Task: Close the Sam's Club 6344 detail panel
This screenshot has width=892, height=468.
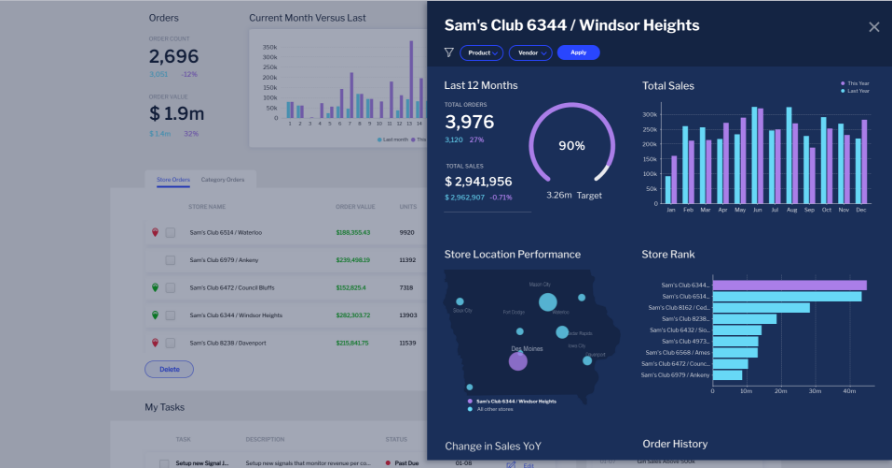Action: pos(874,27)
